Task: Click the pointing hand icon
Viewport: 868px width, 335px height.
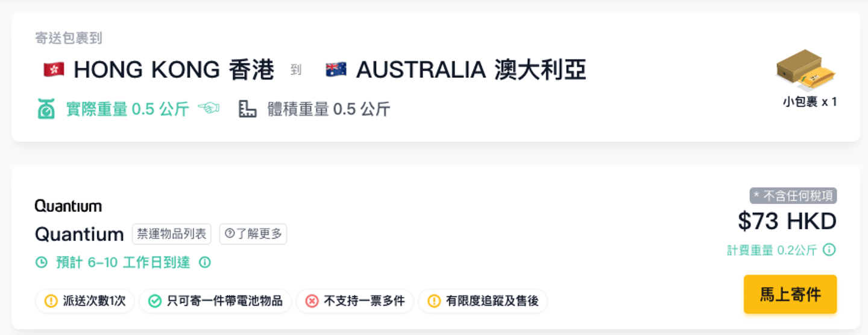Action: coord(209,109)
